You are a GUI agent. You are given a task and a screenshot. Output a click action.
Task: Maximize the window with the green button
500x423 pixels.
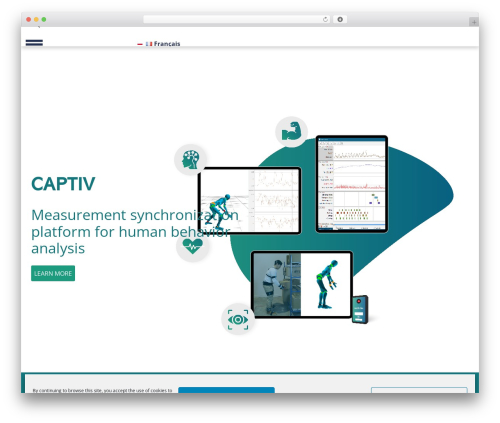[44, 19]
